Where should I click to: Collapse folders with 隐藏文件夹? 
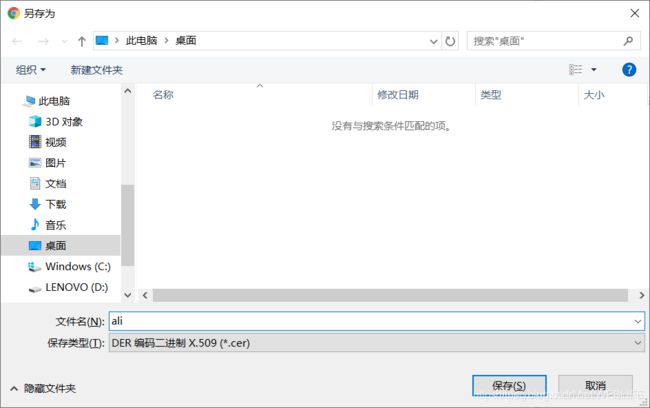43,389
